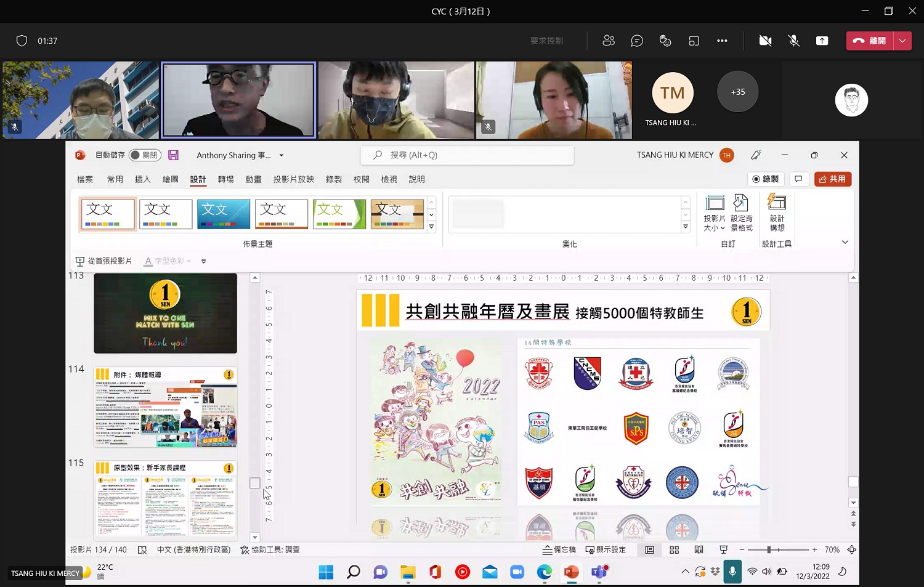The width and height of the screenshot is (924, 587).
Task: Switch to Slide Sorter view icon
Action: coord(674,550)
